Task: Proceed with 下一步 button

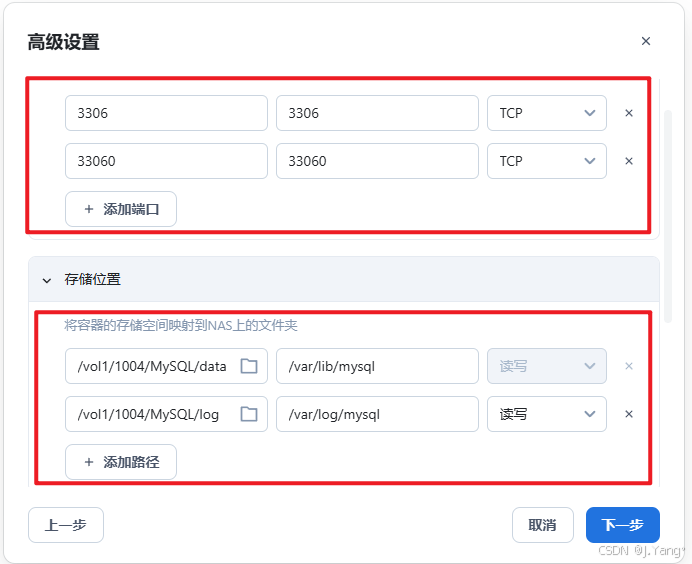Action: point(623,525)
